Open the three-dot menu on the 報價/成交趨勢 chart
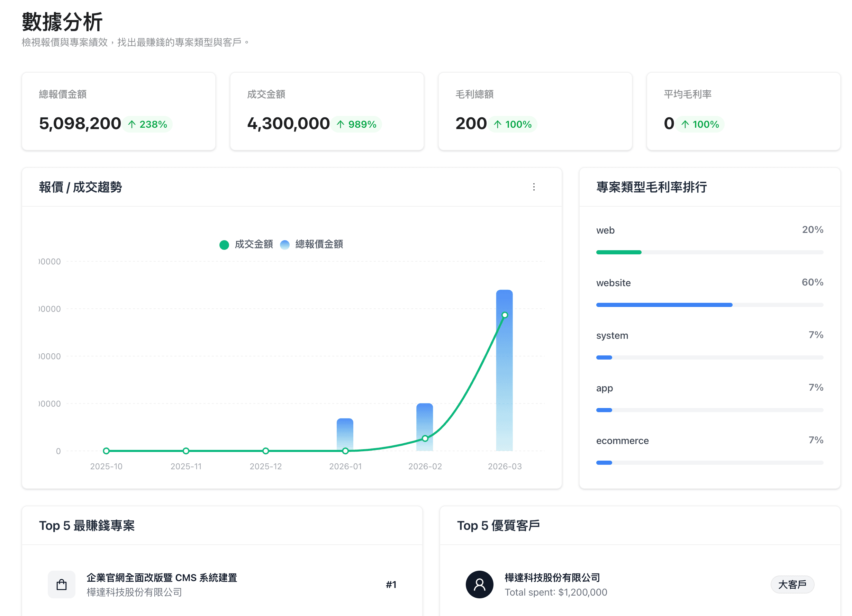The height and width of the screenshot is (616, 852). [534, 187]
